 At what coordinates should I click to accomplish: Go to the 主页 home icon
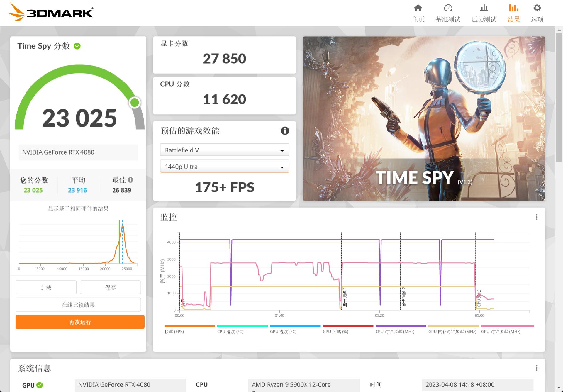[x=418, y=8]
